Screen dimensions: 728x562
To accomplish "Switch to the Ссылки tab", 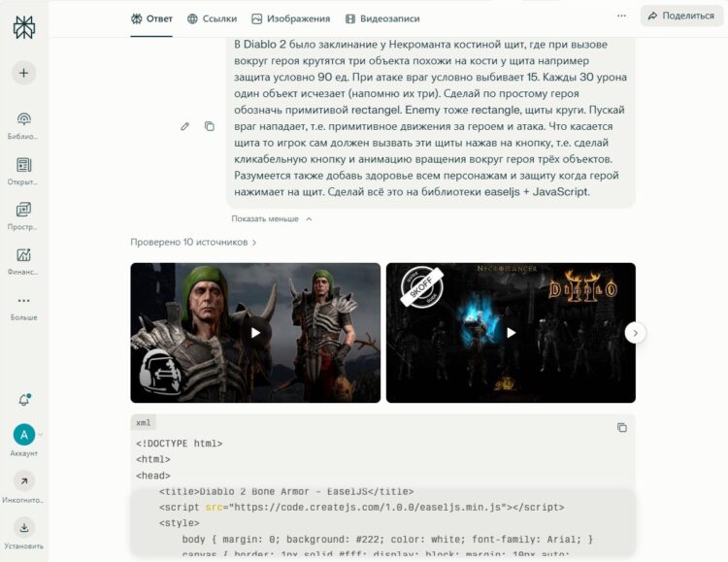I will (212, 18).
